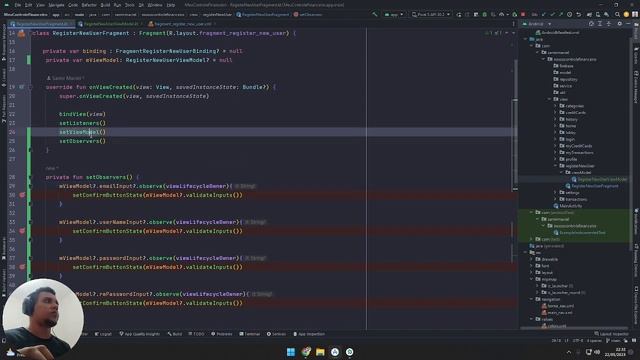Toggle breakpoint on line 34
This screenshot has width=640, height=360.
22,231
